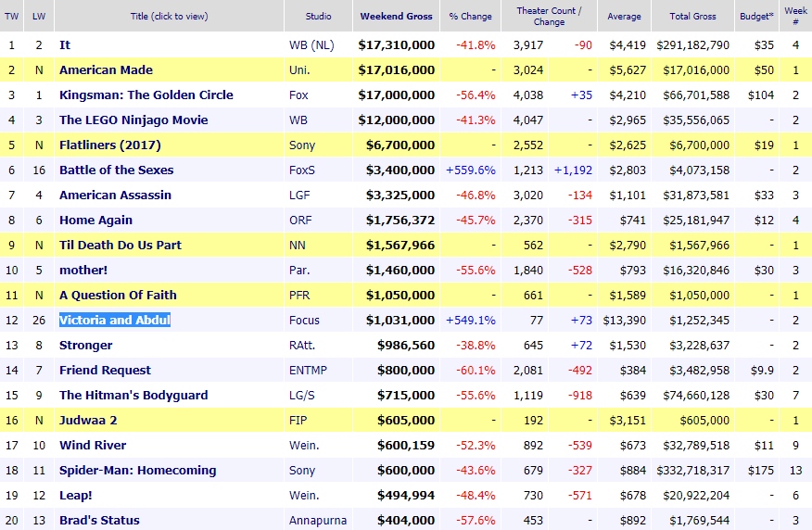Select the -60.1% change value
This screenshot has width=812, height=530.
click(476, 370)
